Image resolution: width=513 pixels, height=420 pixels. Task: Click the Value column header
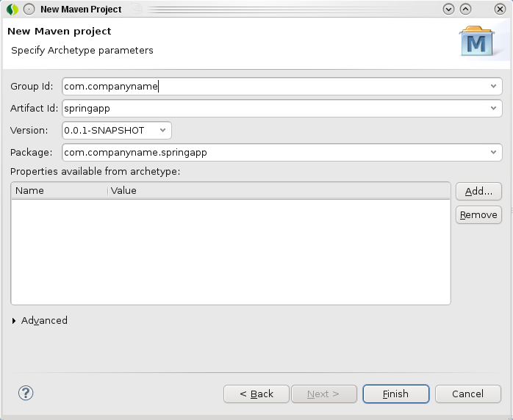coord(279,191)
